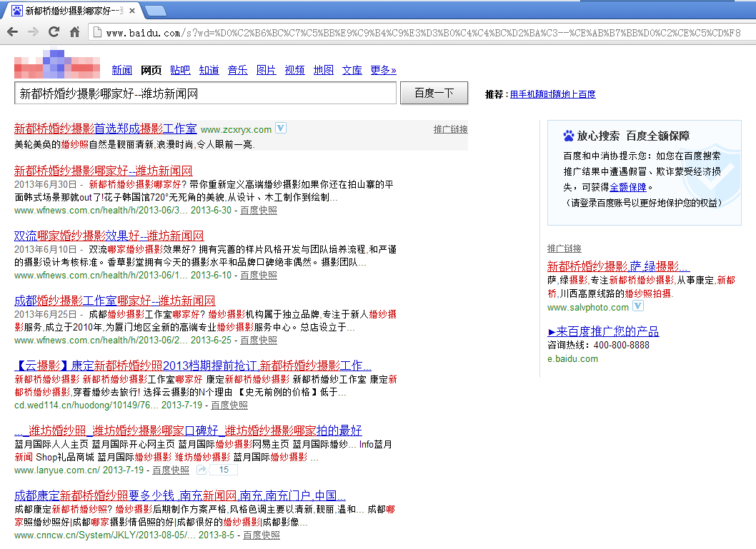Click the V badge beside www.zcxryx.com
Viewport: 756px width, 549px height.
point(281,129)
